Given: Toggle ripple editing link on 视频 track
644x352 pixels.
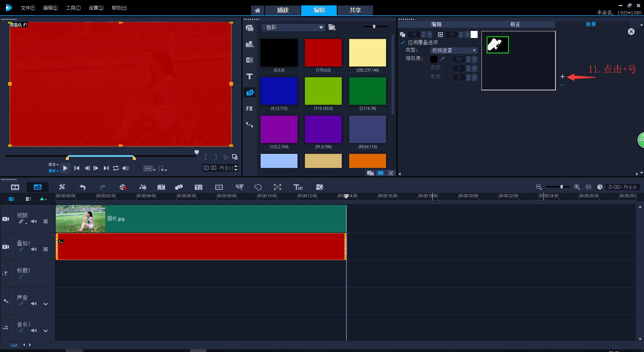Looking at the screenshot, I should tap(21, 222).
